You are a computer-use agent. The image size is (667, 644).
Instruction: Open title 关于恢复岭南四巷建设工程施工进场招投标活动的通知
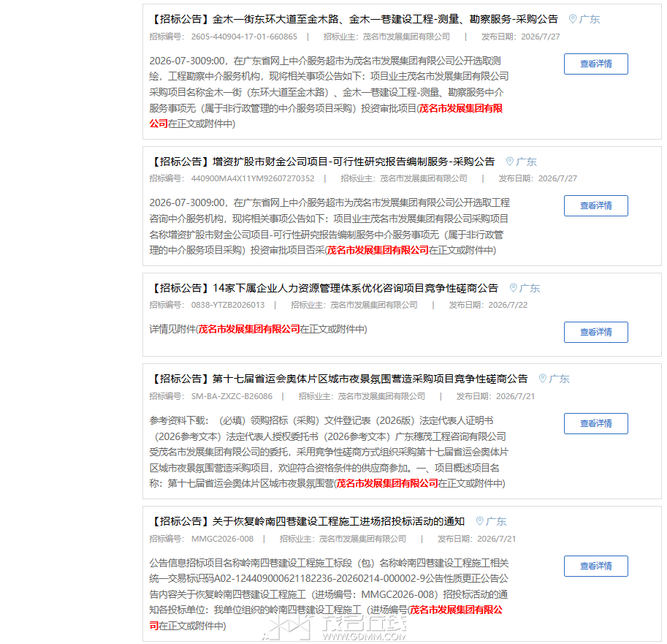tap(307, 521)
